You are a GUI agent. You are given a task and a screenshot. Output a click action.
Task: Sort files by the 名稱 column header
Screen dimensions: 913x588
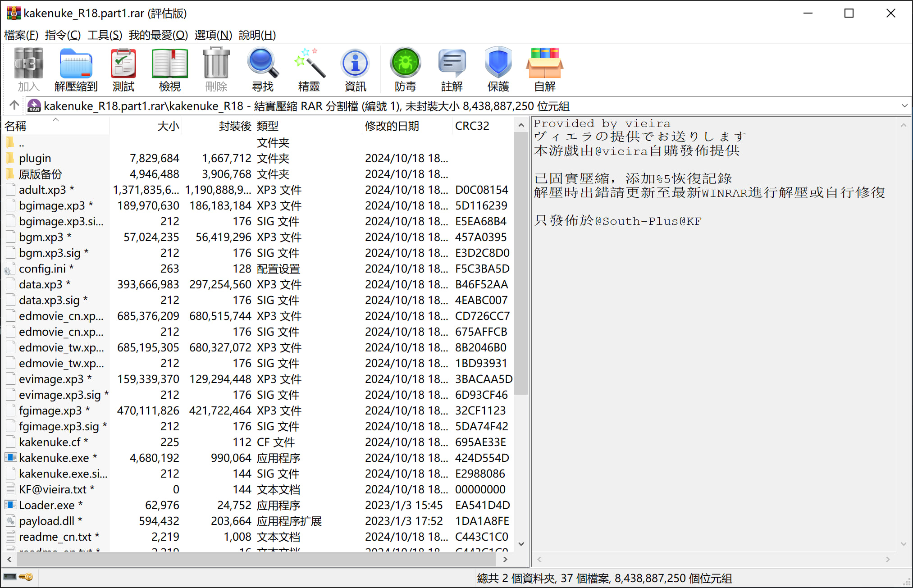tap(16, 126)
